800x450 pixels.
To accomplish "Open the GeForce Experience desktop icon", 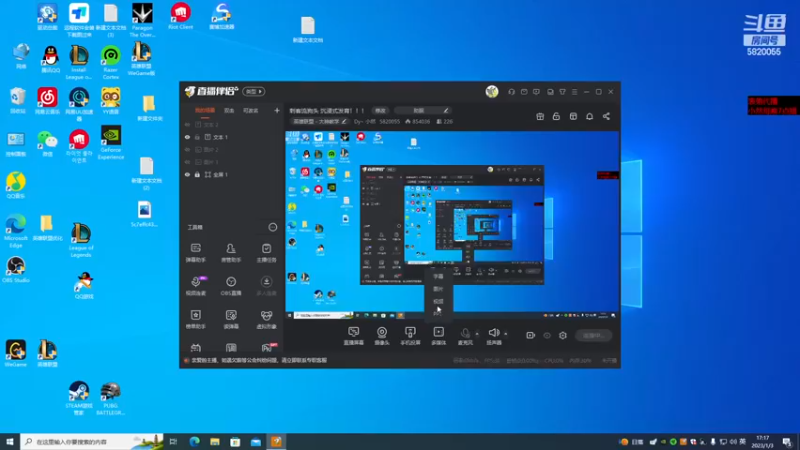I will click(x=111, y=143).
